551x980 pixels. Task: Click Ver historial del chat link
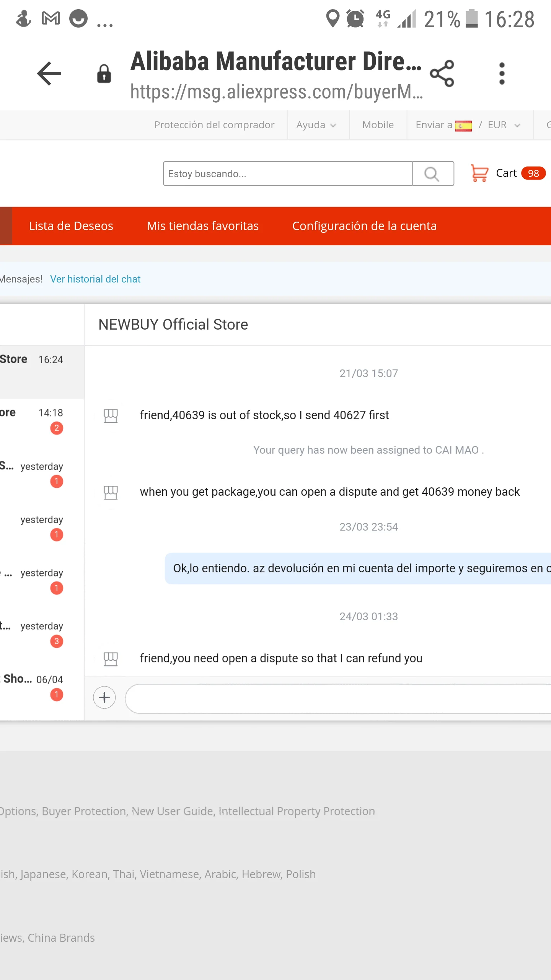tap(95, 279)
